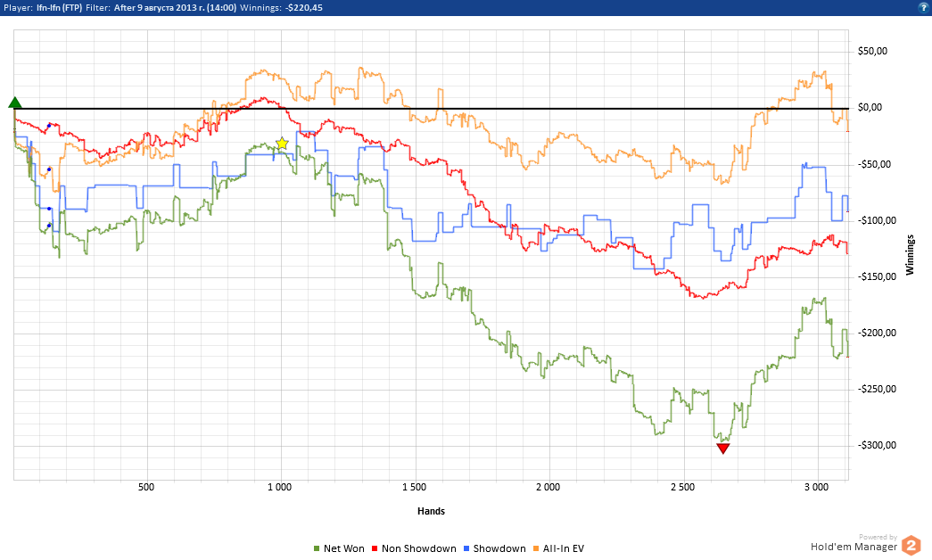Toggle the Showdown legend entry
The image size is (932, 560).
(494, 548)
